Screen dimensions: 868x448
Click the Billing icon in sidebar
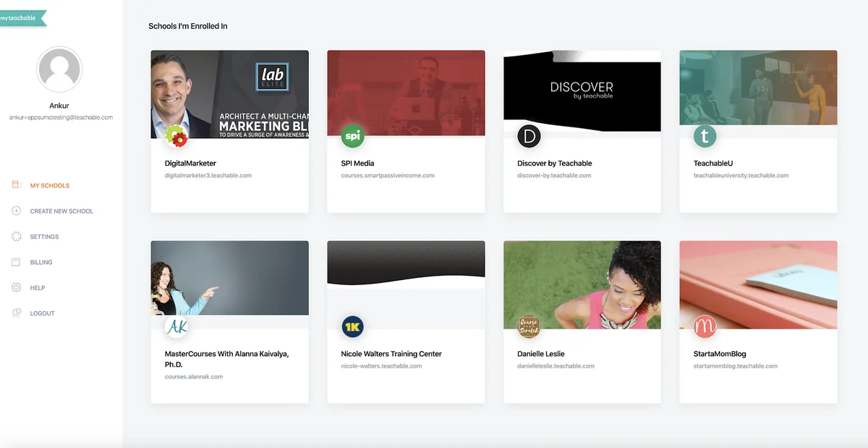[16, 262]
